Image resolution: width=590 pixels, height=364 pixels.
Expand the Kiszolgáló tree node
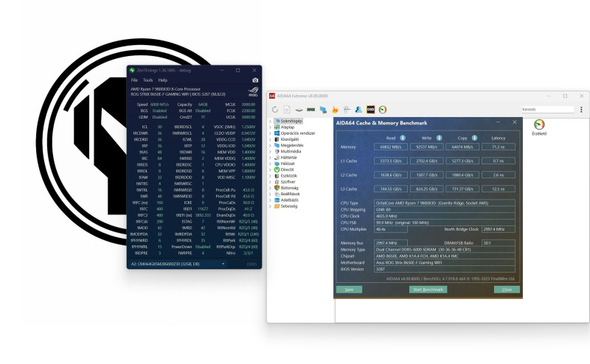tap(270, 139)
